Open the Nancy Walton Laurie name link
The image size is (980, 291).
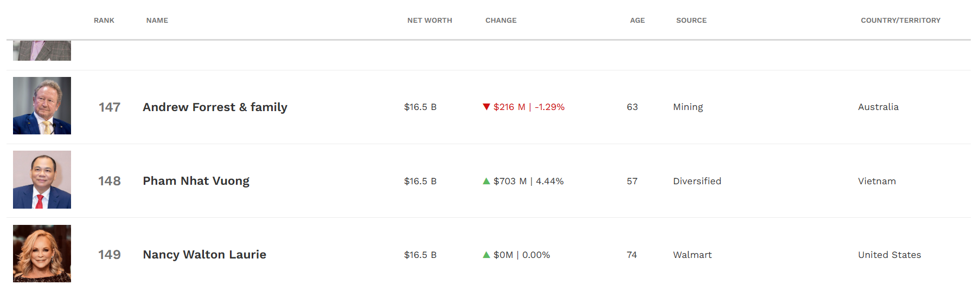204,255
